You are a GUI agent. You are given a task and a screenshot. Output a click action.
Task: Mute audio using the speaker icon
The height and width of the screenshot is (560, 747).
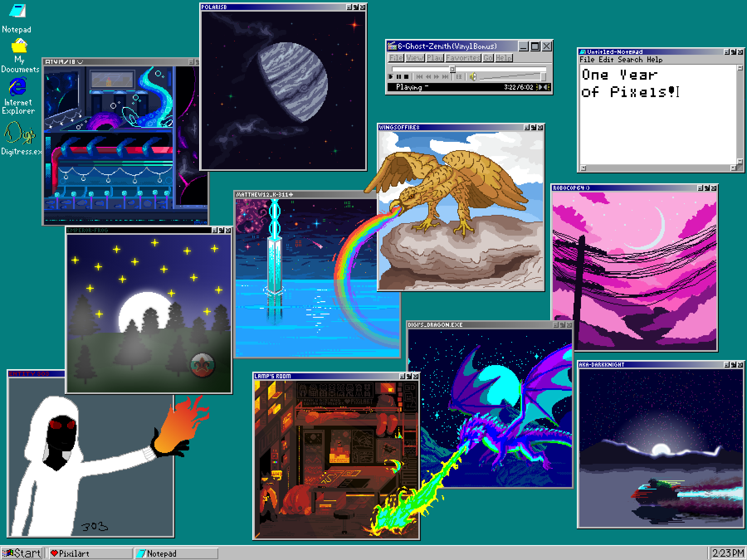point(473,77)
